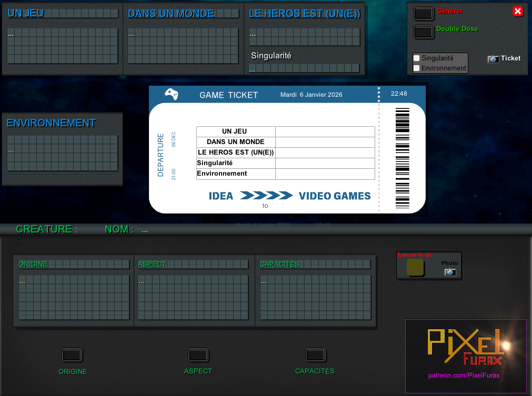
Task: Click the Singularité result strip below the hero
Action: click(x=305, y=68)
